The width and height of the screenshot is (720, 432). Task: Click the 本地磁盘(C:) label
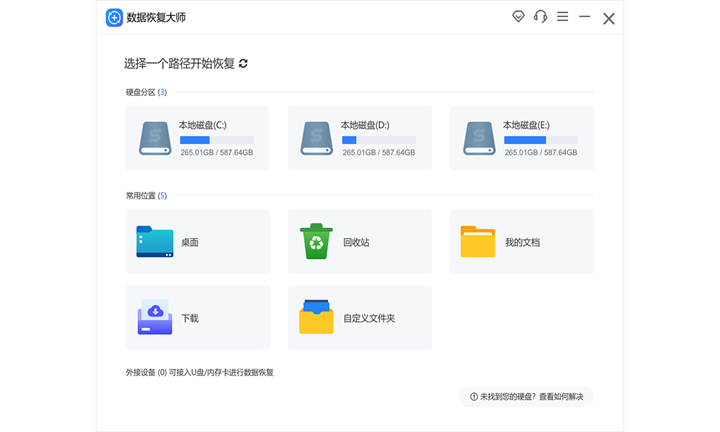(202, 125)
